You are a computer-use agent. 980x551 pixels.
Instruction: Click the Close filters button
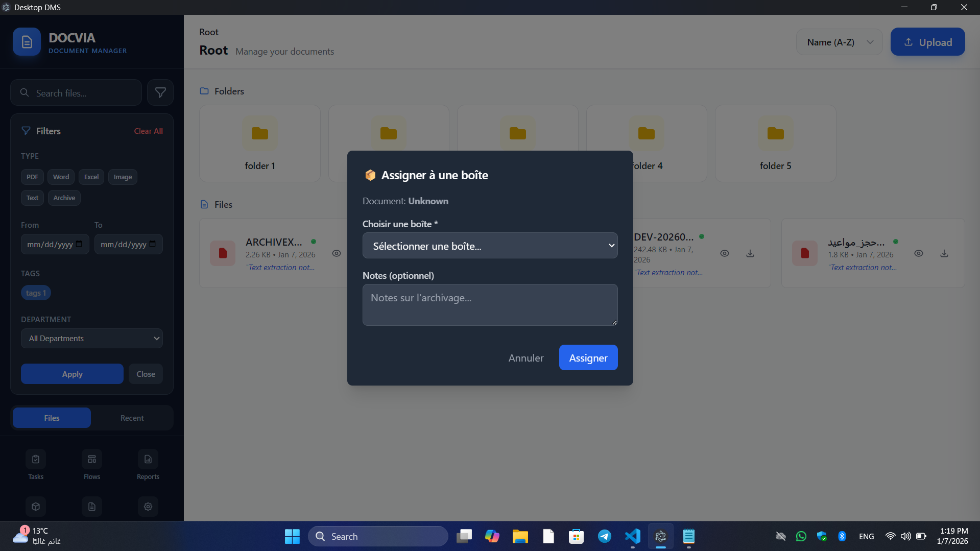[x=146, y=374]
